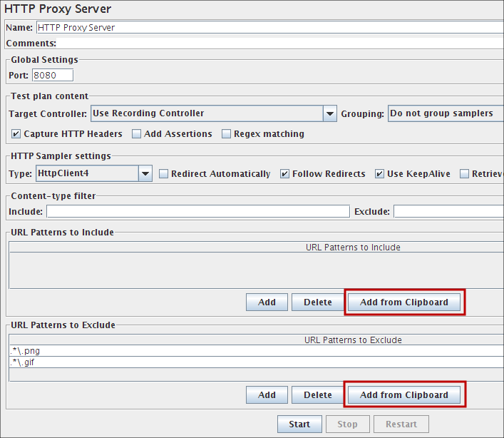Image resolution: width=504 pixels, height=438 pixels.
Task: Click Delete under URL Patterns to Include
Action: click(x=317, y=302)
